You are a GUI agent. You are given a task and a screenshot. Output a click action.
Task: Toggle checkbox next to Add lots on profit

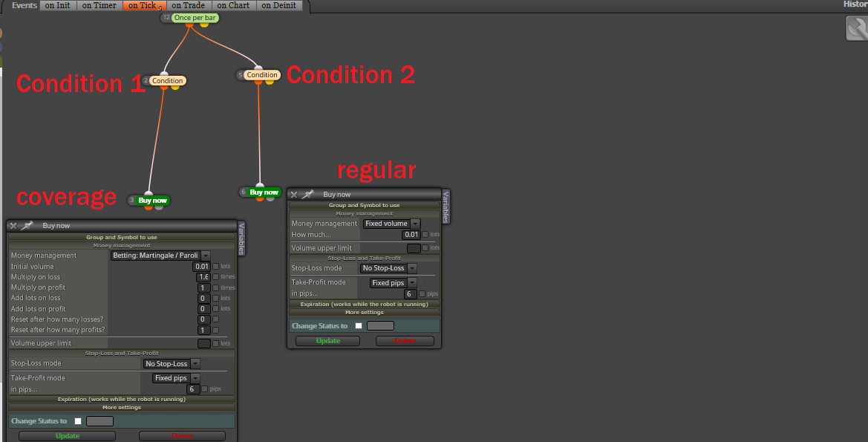click(216, 308)
